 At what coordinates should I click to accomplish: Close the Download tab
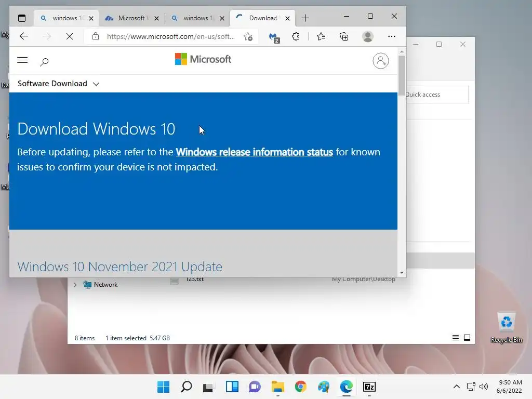(287, 18)
